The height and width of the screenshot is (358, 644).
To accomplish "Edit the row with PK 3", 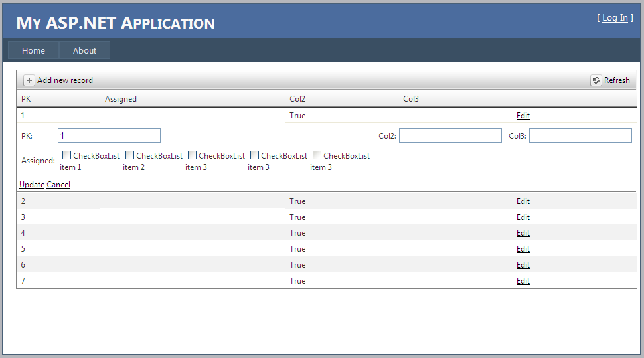I will [523, 217].
